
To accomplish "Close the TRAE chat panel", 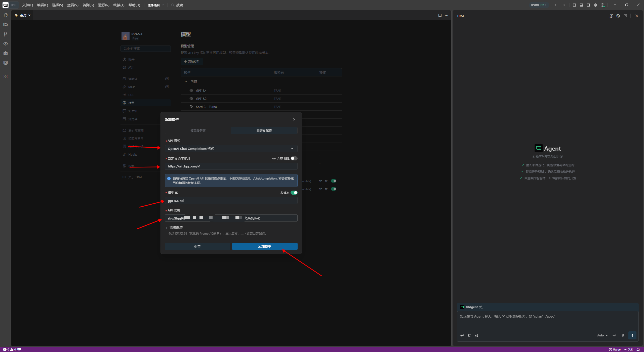I will [637, 16].
